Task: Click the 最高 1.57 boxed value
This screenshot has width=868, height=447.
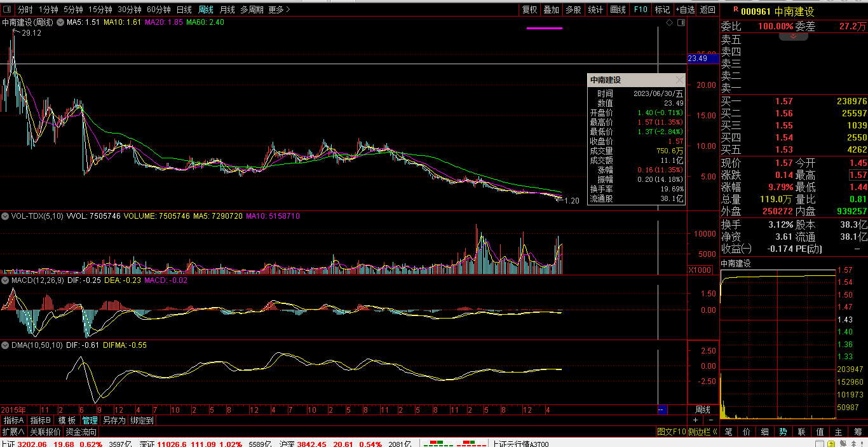Action: point(858,175)
